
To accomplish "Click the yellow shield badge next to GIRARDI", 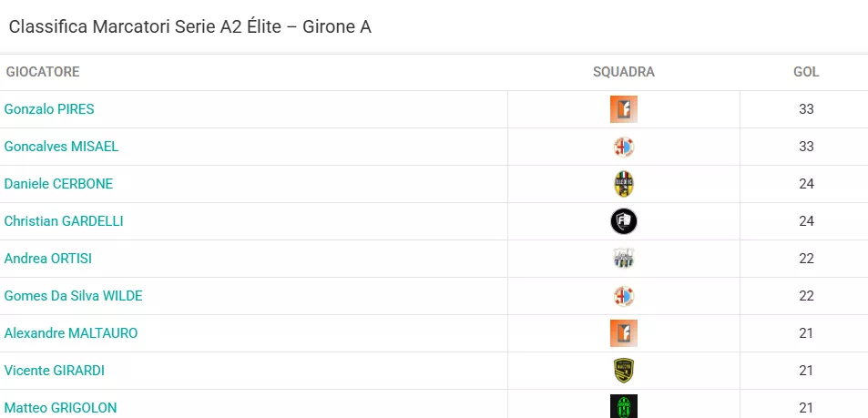I will tap(623, 371).
